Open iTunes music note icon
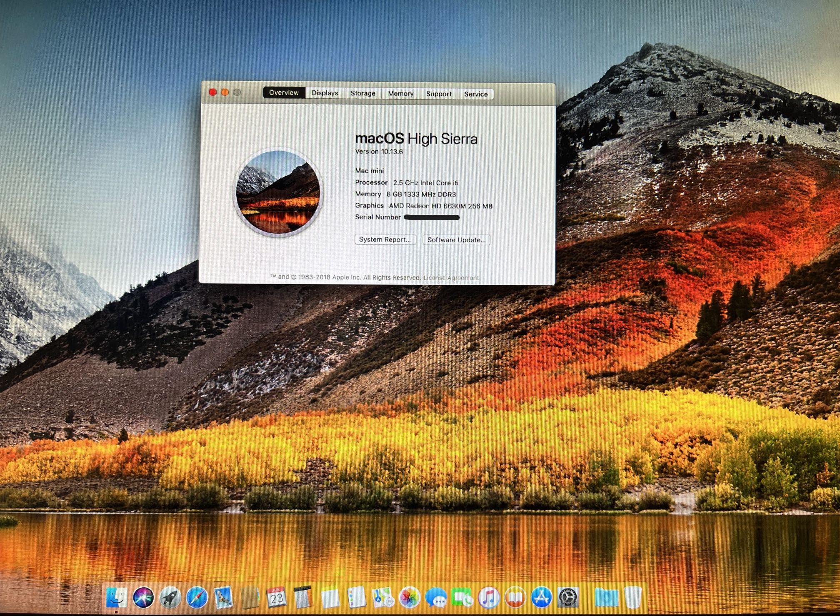 click(489, 598)
